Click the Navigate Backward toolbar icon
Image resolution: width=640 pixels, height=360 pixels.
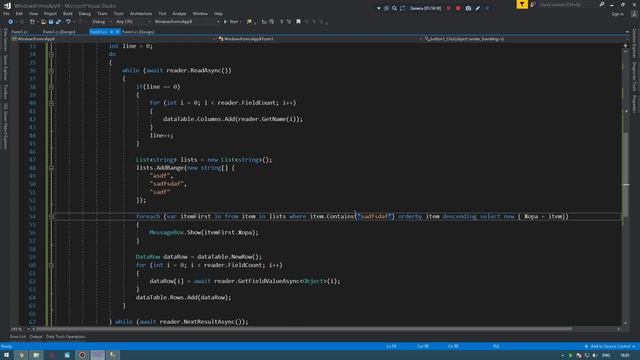pyautogui.click(x=11, y=22)
